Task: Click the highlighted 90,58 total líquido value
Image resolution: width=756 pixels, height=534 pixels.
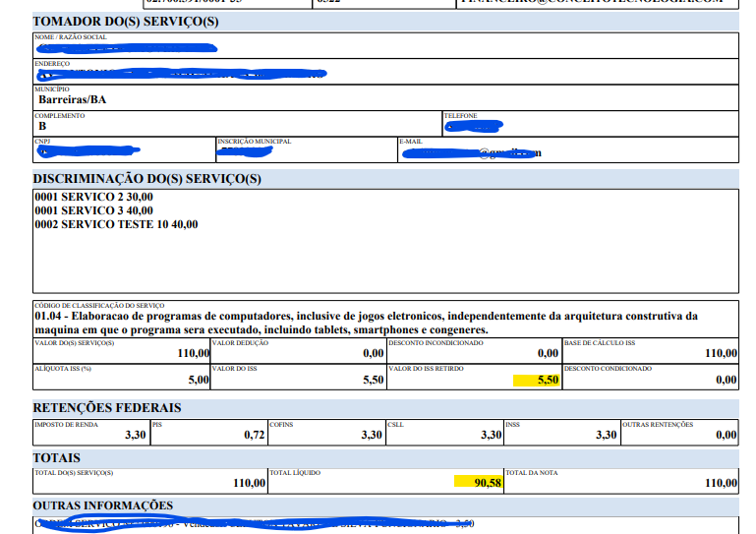Action: coord(488,483)
